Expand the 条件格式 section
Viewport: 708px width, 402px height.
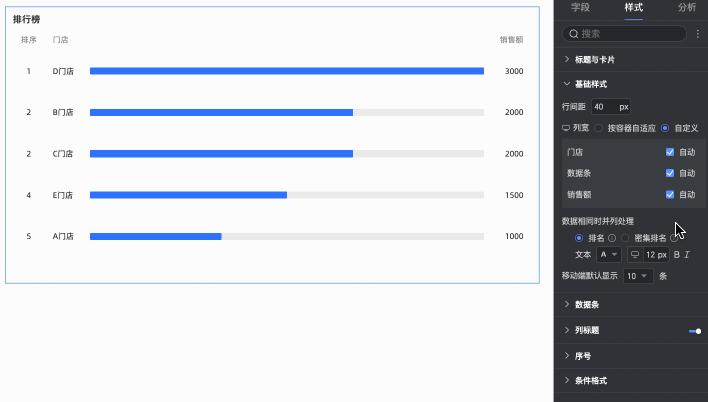tap(591, 380)
